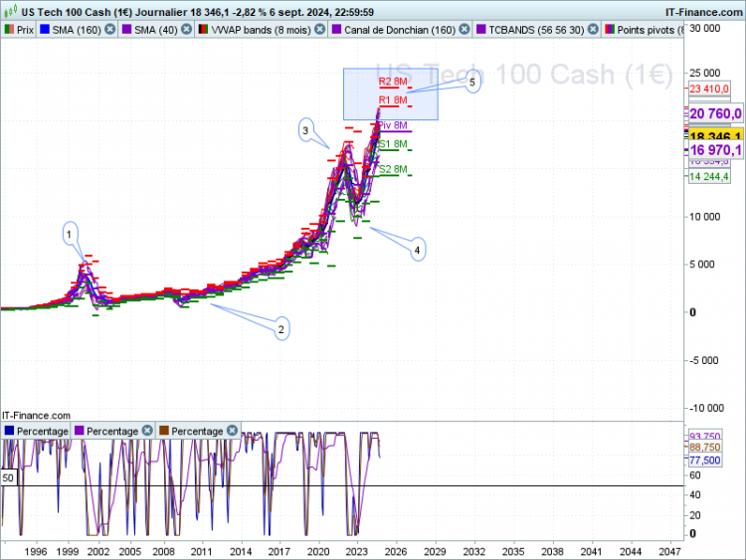Click the red 23 410,0 price label

(709, 89)
